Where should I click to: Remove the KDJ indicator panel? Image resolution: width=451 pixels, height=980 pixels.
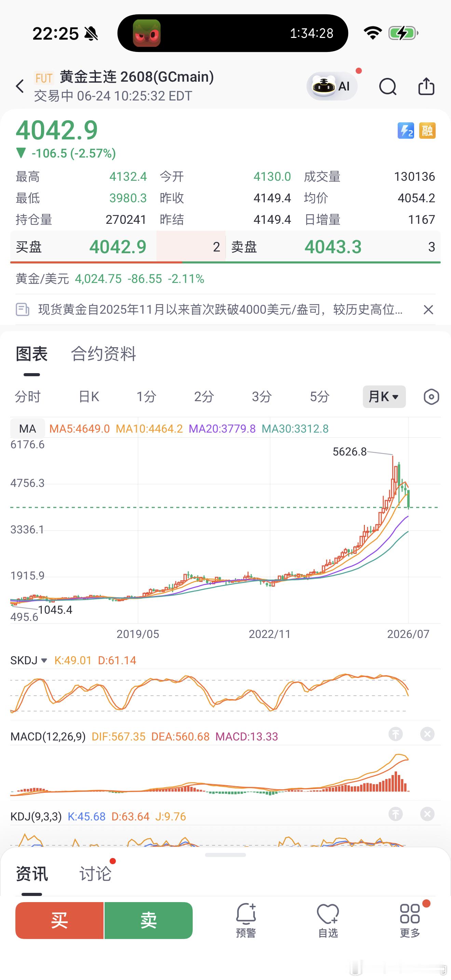(427, 814)
